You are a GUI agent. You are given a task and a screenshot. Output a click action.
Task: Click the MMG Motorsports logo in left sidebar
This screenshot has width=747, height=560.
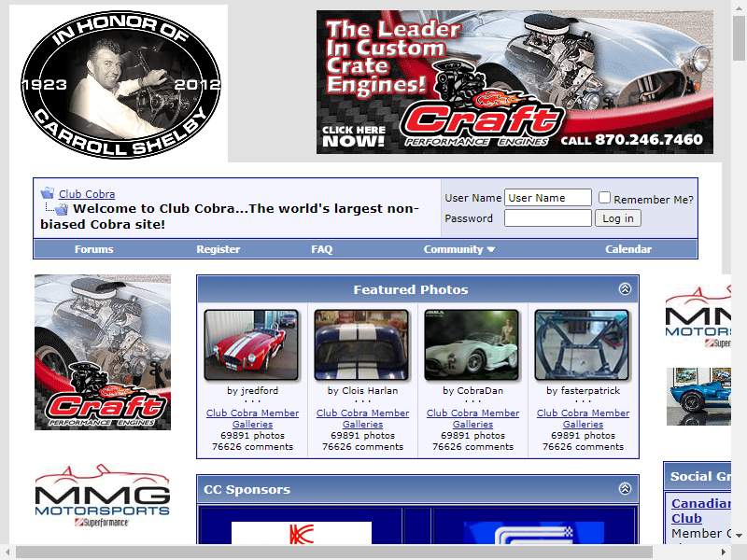103,496
